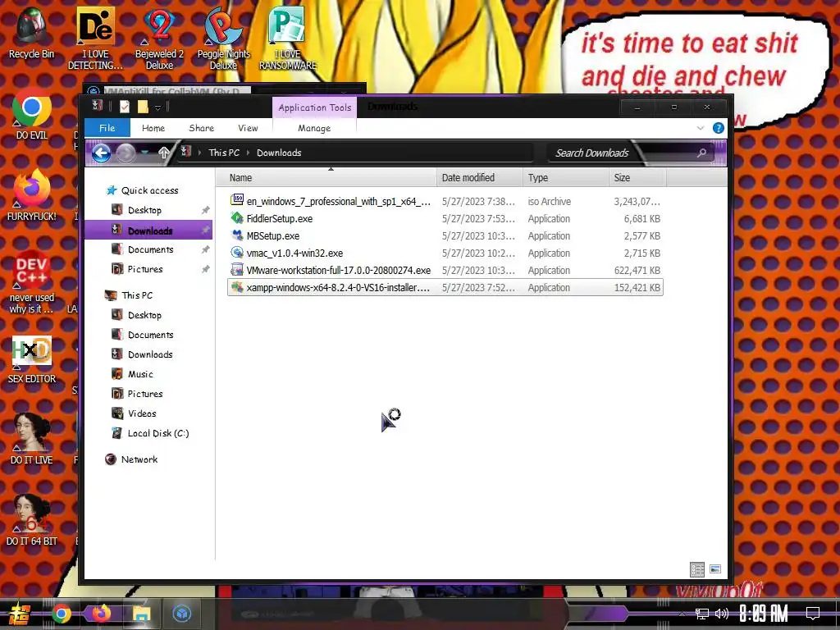Viewport: 840px width, 630px height.
Task: Switch to large thumbnails view icon
Action: pyautogui.click(x=715, y=569)
